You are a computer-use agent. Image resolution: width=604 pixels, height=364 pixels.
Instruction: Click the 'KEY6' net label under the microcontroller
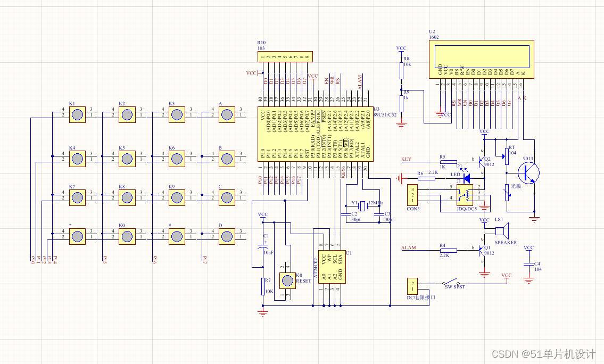(343, 172)
